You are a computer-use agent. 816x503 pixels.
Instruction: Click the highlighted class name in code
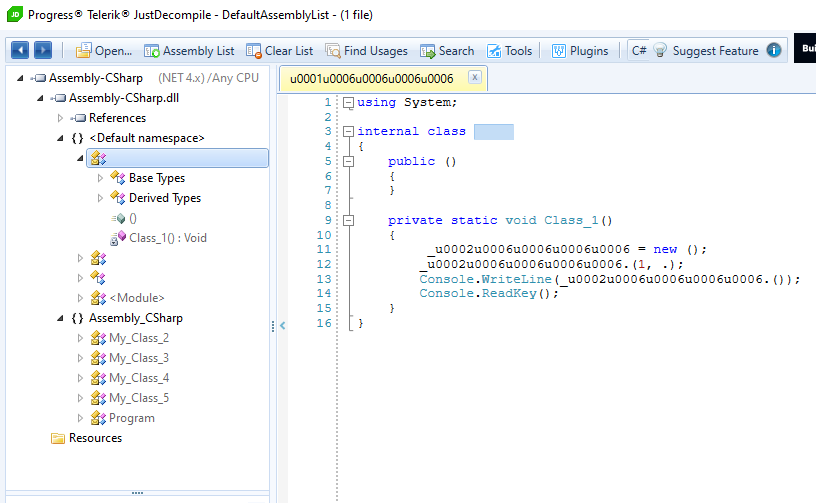coord(493,132)
